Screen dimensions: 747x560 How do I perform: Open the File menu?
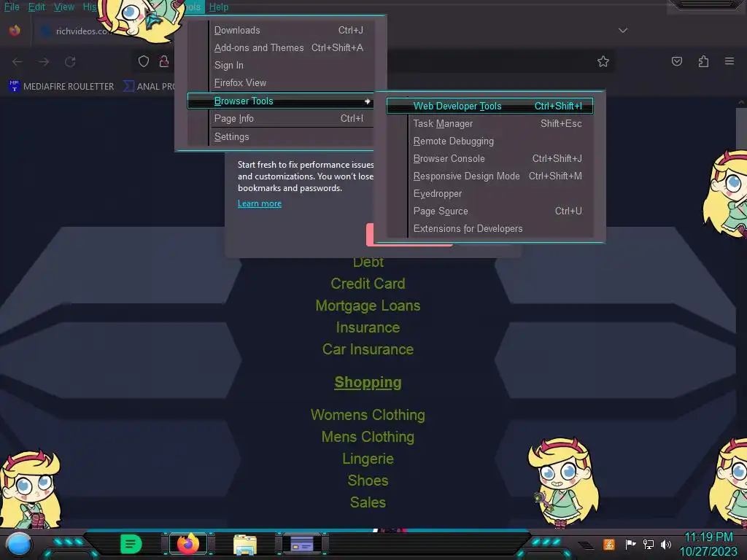pyautogui.click(x=12, y=7)
